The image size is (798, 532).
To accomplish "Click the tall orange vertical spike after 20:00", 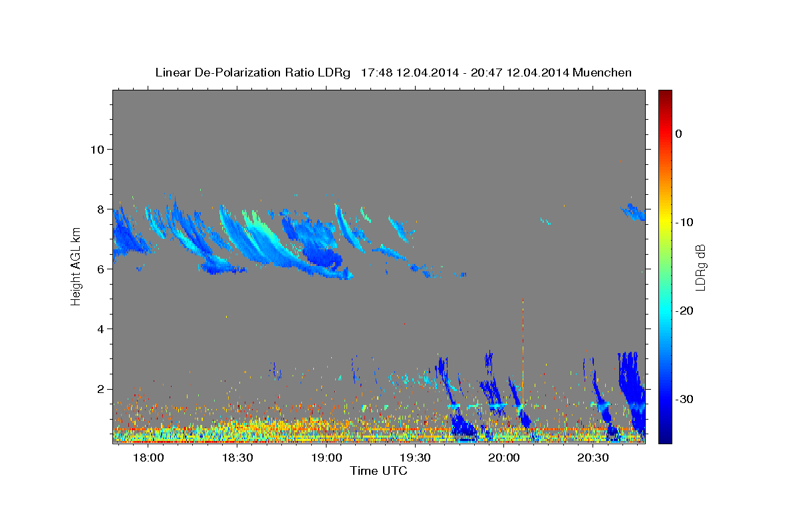I will point(523,352).
